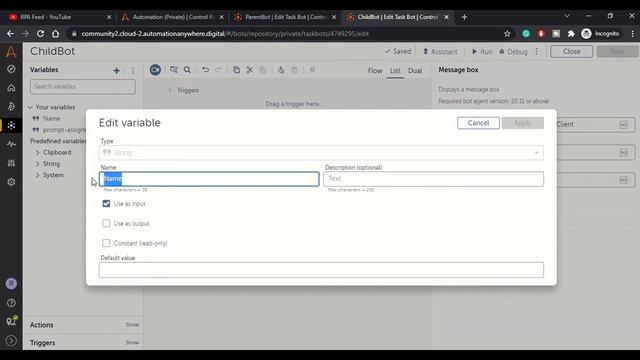Open the variable Type dropdown
This screenshot has height=360, width=640.
(321, 153)
